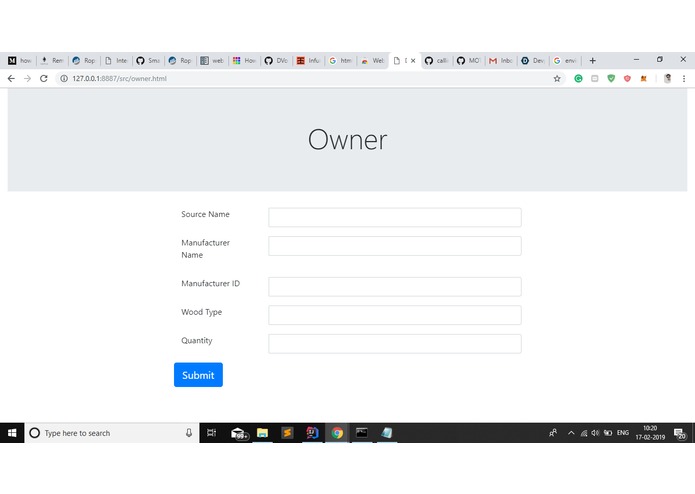This screenshot has width=695, height=494.
Task: Click the taskbar search box
Action: pyautogui.click(x=111, y=433)
